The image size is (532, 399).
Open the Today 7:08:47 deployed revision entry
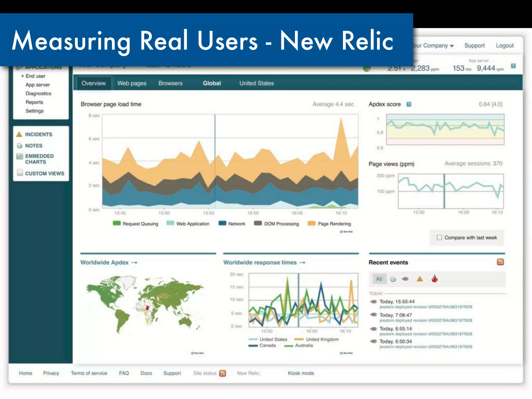click(x=426, y=317)
